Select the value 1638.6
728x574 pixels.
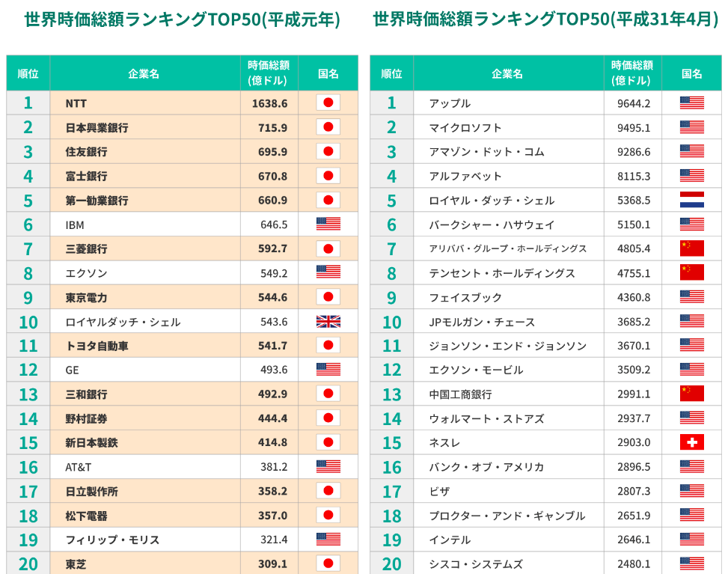[270, 103]
